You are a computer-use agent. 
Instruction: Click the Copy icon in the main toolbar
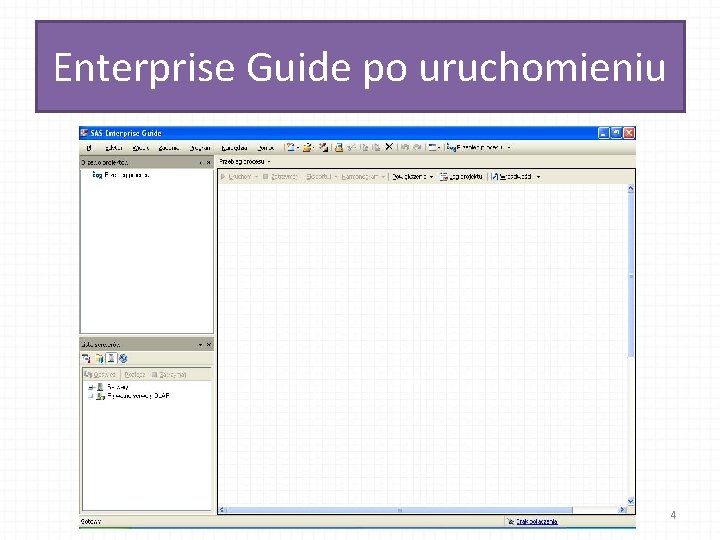point(364,147)
